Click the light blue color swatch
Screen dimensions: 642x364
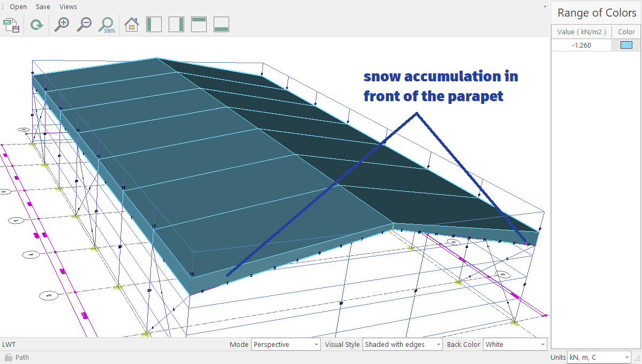(x=626, y=45)
